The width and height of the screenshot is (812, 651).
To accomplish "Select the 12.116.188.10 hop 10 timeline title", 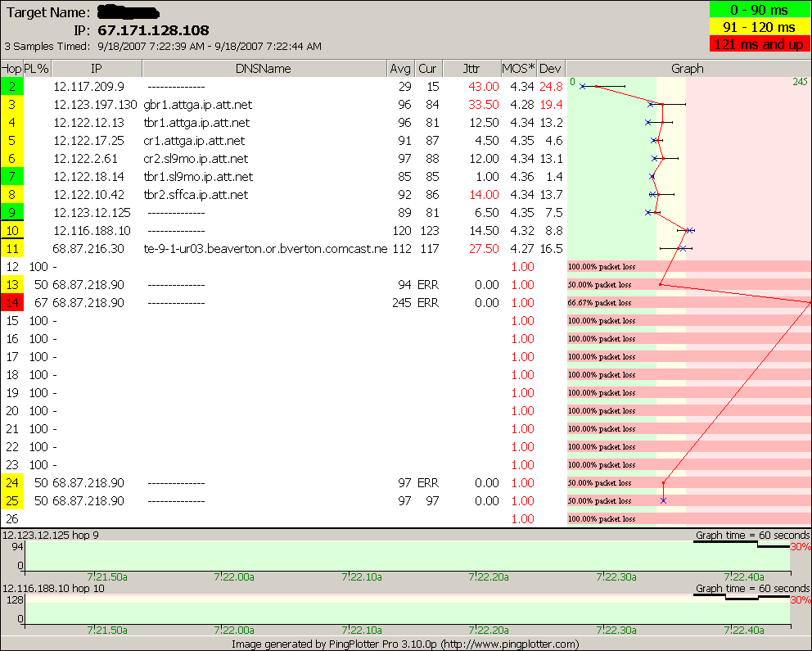I will (53, 588).
